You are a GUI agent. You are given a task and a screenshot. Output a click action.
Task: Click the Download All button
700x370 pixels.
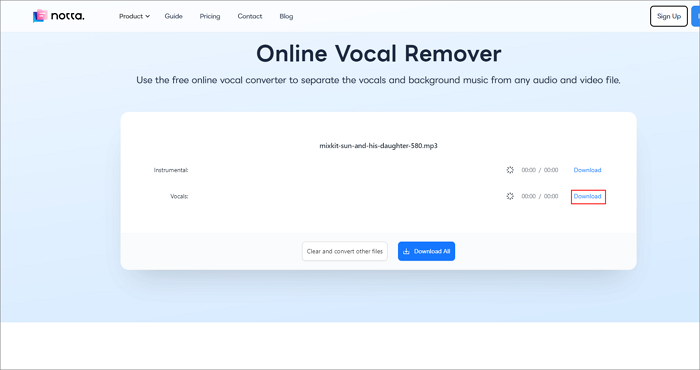coord(426,251)
